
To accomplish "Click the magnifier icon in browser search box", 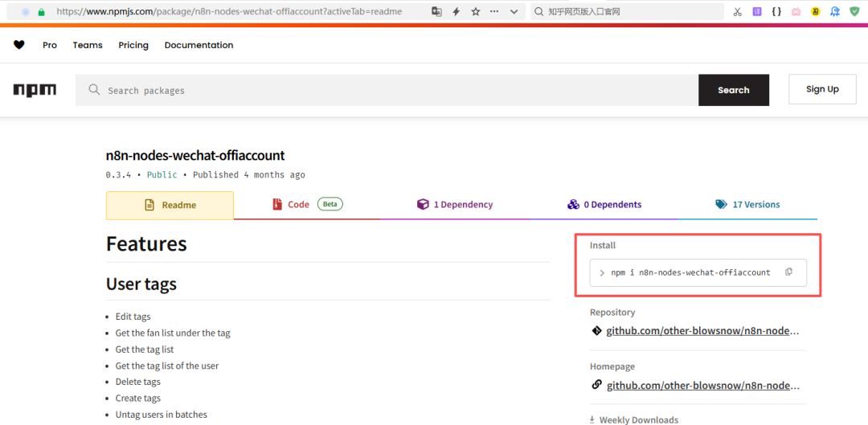I will click(539, 11).
